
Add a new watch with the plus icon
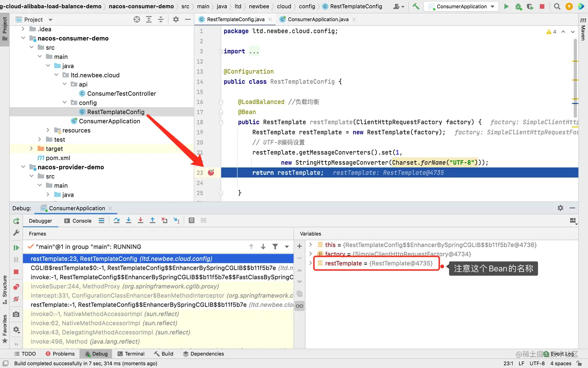pyautogui.click(x=299, y=246)
